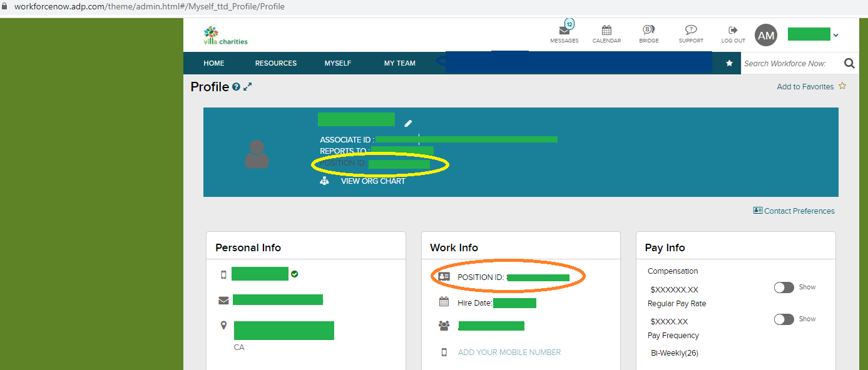Open the Bridge icon
The height and width of the screenshot is (370, 868).
pos(648,30)
